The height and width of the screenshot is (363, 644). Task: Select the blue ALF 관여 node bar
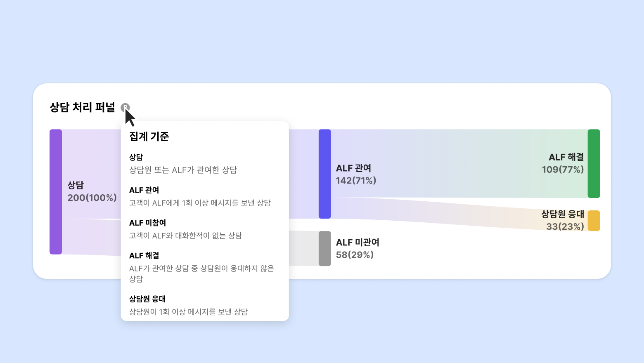325,174
